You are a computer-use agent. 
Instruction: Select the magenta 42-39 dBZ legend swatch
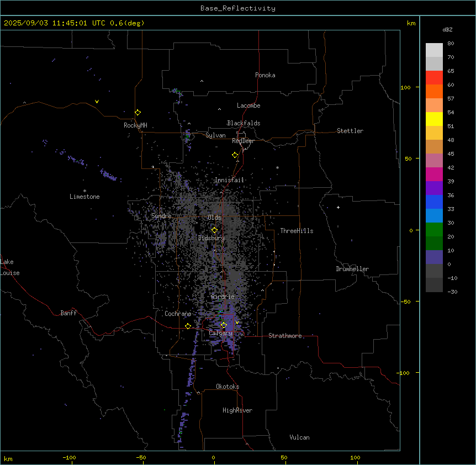(434, 174)
